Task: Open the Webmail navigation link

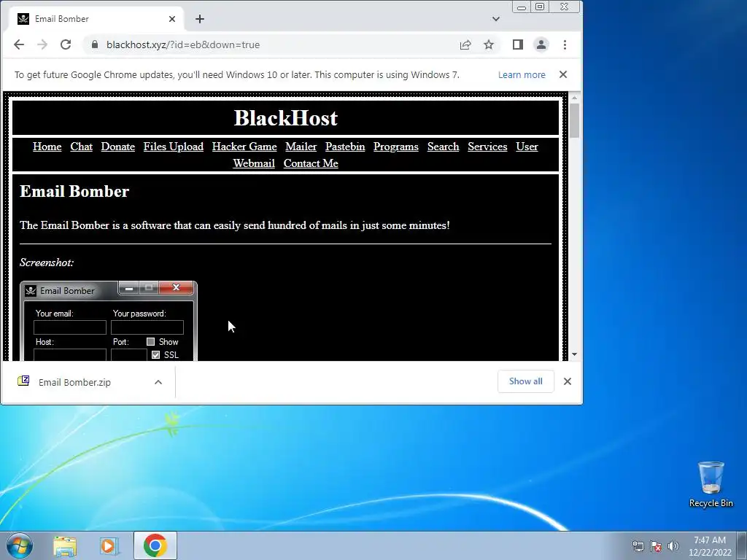Action: 254,163
